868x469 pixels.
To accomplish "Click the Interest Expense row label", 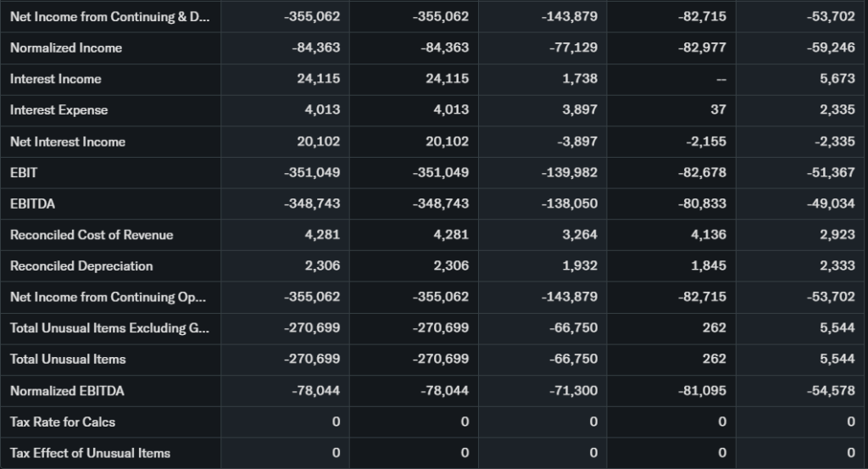I will pos(59,110).
